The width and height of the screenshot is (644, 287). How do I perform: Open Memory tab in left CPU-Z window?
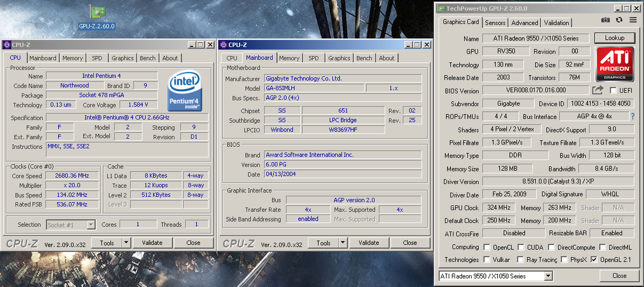(72, 58)
